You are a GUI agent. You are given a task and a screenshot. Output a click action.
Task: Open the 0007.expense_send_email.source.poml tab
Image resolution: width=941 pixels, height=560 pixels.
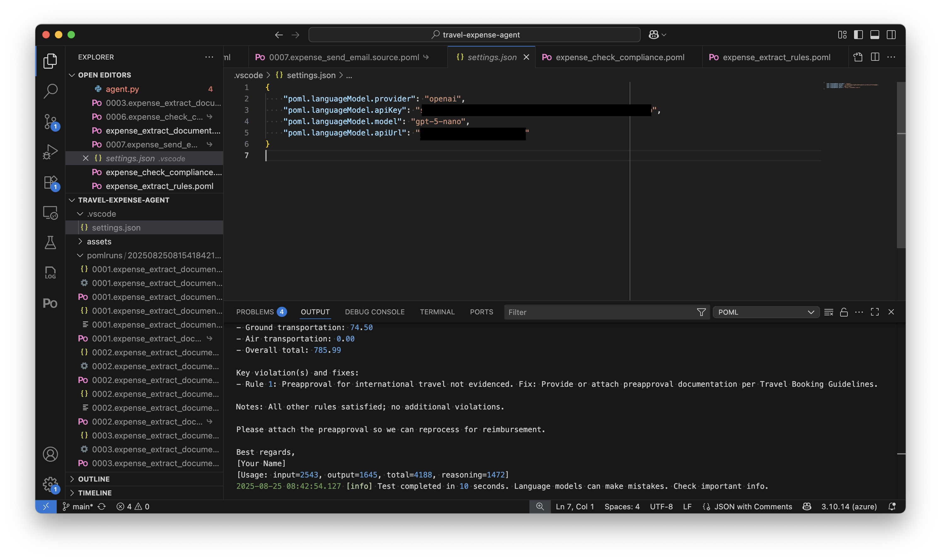point(348,57)
